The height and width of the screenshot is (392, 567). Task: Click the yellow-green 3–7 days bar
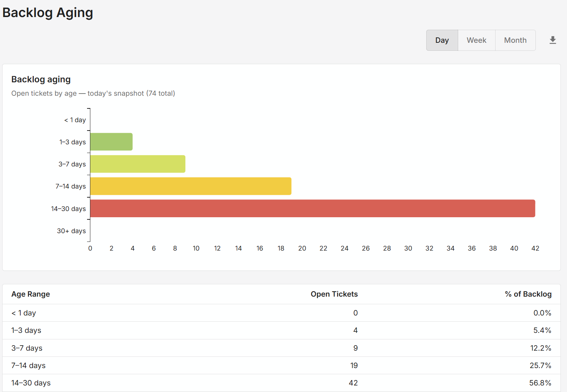pos(137,164)
